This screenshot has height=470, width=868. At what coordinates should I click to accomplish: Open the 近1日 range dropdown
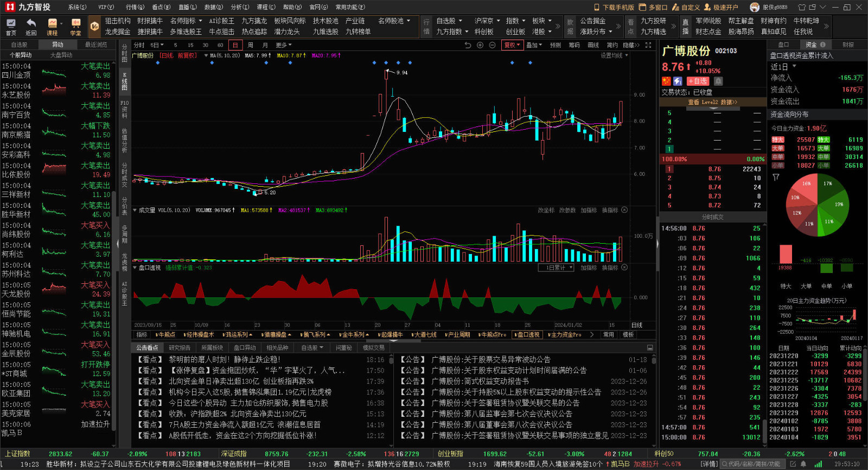783,67
